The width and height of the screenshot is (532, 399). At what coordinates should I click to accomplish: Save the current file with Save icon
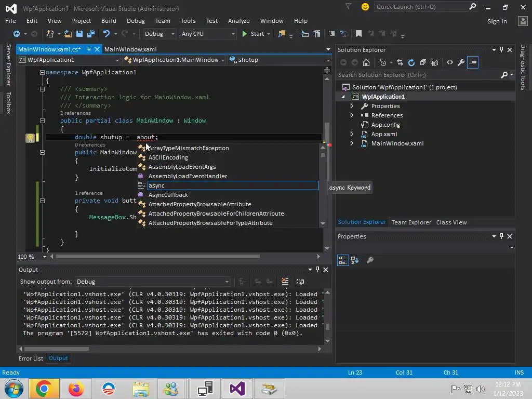(79, 34)
